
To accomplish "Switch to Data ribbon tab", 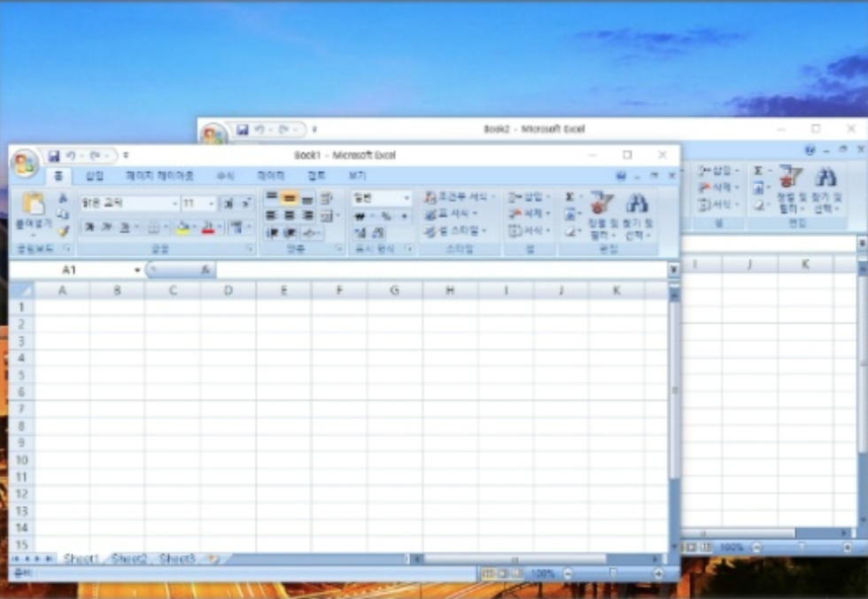I will pyautogui.click(x=271, y=176).
